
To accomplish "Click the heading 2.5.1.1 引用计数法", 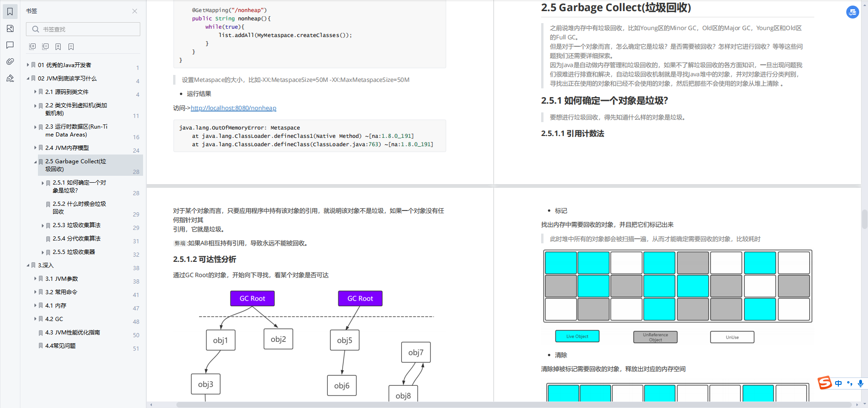I will pyautogui.click(x=573, y=134).
